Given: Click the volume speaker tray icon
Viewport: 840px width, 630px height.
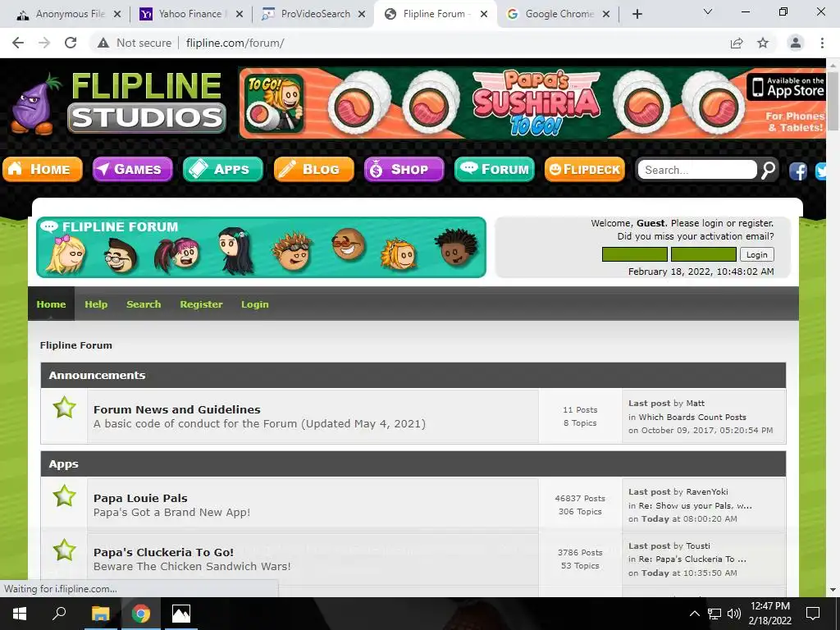Looking at the screenshot, I should coord(734,614).
